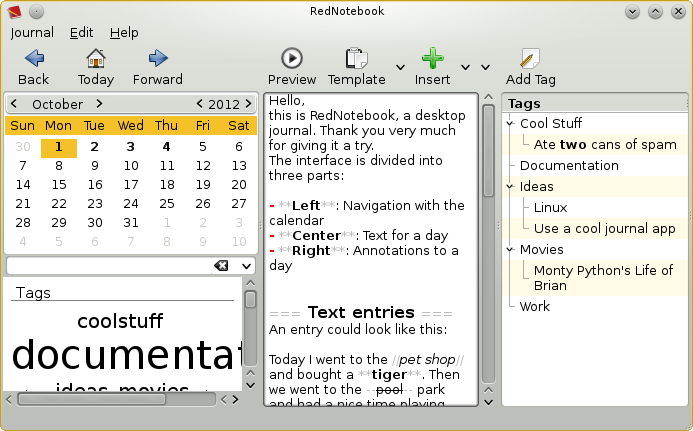The width and height of the screenshot is (693, 431).
Task: Select October 4 in the calendar
Action: [x=167, y=147]
